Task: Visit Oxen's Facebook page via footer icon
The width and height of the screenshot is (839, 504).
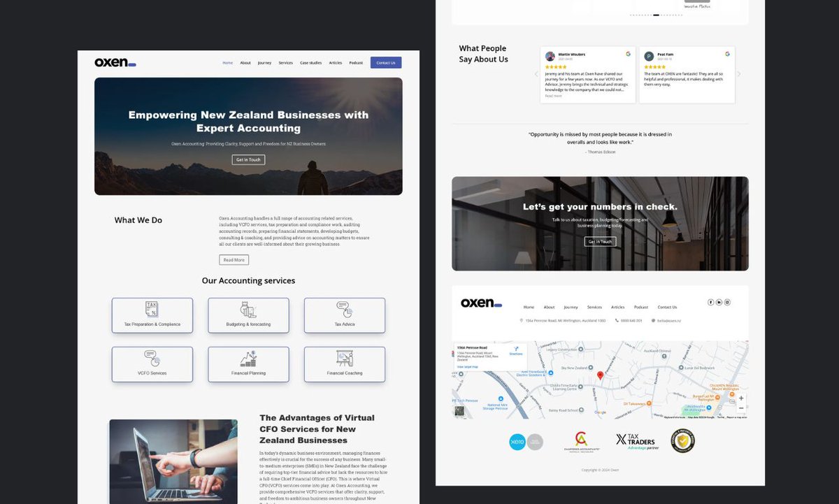Action: pyautogui.click(x=710, y=301)
